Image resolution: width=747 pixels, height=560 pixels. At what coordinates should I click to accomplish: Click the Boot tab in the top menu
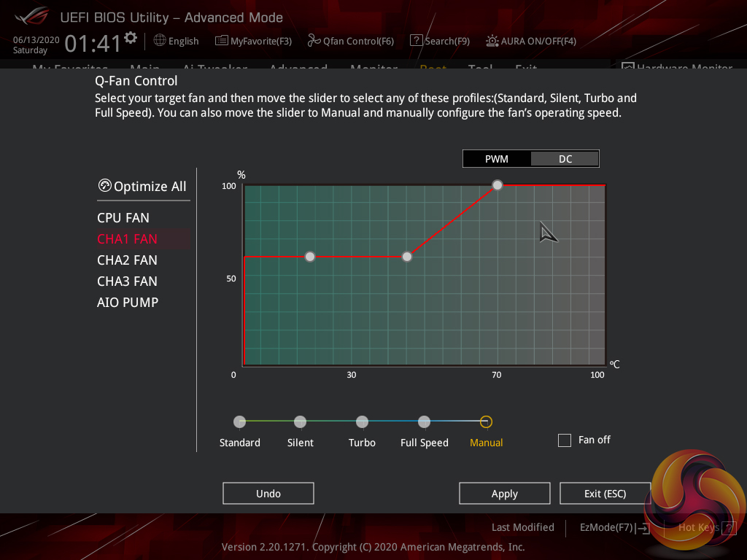pos(433,66)
